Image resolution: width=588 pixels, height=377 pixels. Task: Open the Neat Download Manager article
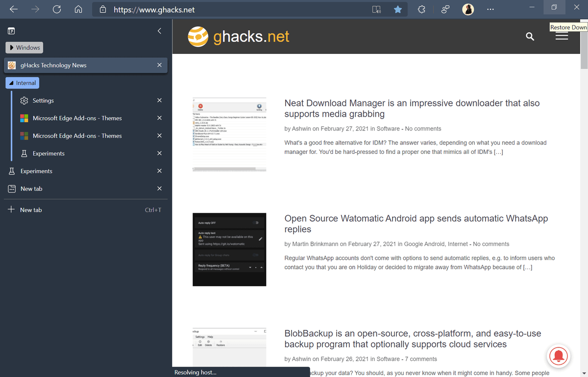click(412, 109)
